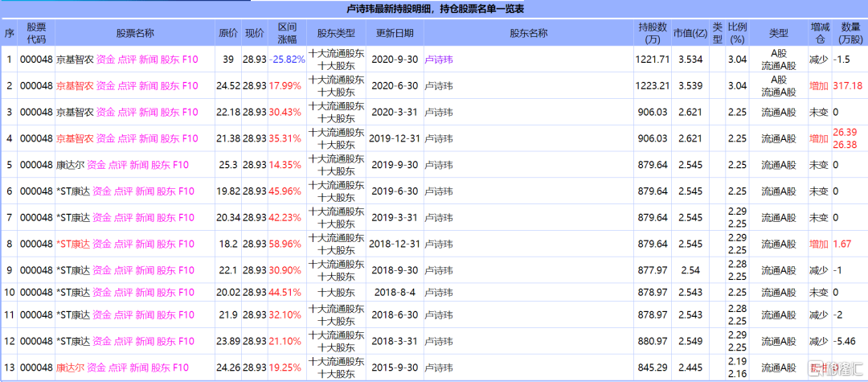Click the date 2018-8-4

394,292
